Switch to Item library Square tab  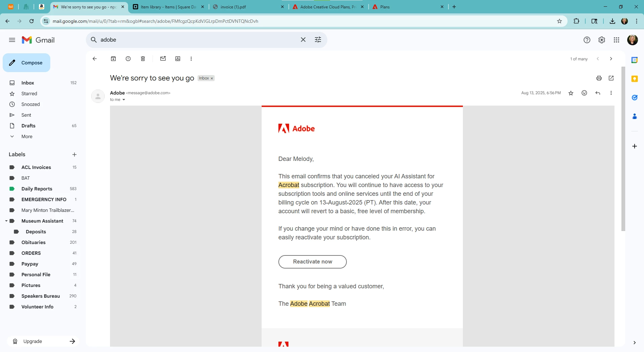(x=168, y=7)
